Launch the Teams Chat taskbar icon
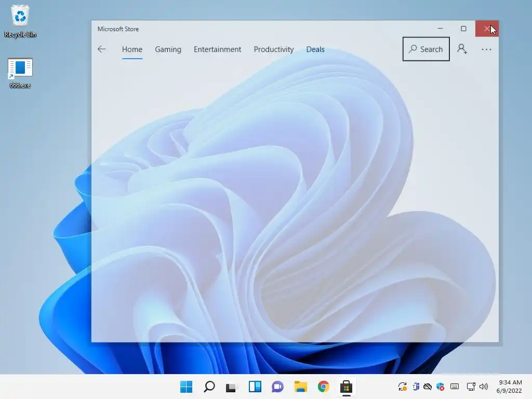 click(x=277, y=387)
